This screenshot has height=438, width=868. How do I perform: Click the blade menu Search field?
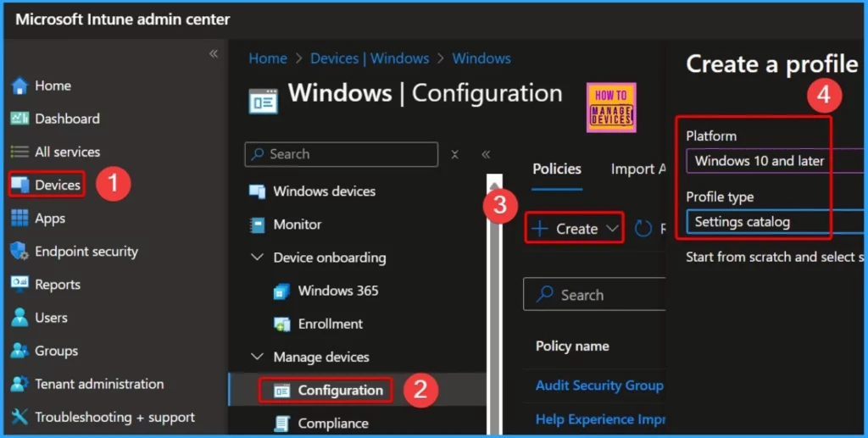(341, 154)
